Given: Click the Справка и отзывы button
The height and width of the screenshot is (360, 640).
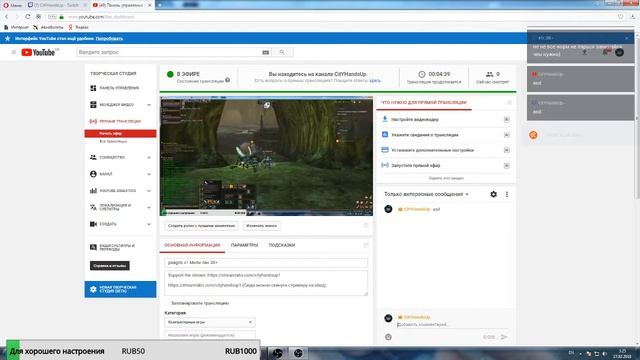Looking at the screenshot, I should (x=110, y=266).
